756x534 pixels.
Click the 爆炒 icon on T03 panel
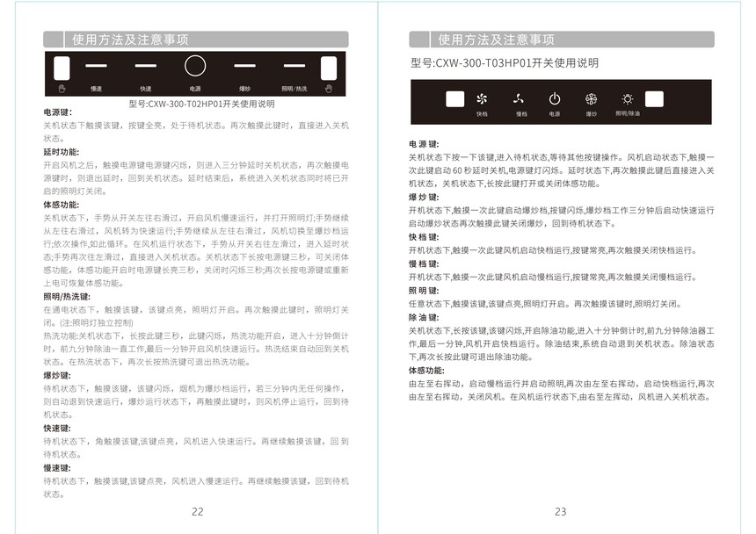(x=591, y=98)
